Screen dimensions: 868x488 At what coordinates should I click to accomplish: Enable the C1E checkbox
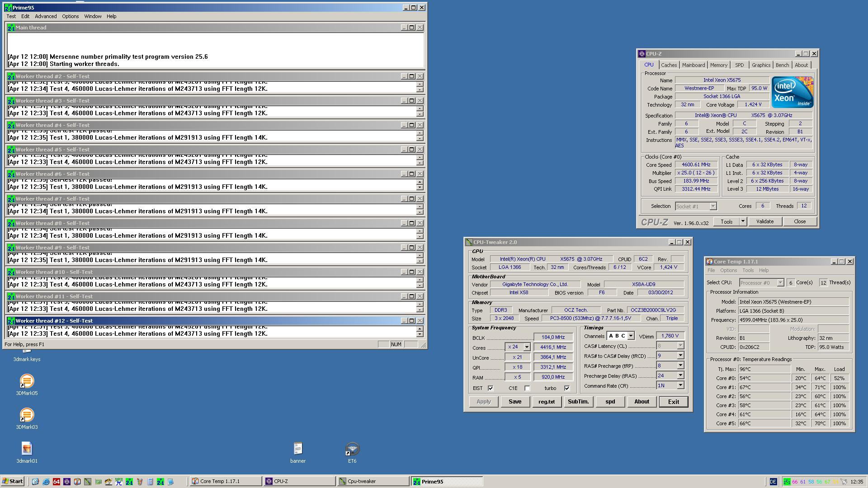click(527, 388)
